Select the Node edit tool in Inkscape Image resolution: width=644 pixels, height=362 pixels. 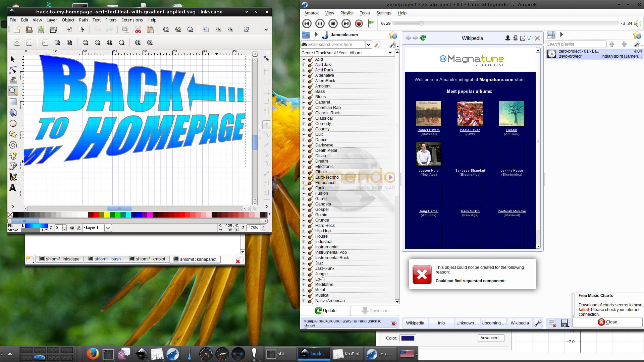[13, 70]
